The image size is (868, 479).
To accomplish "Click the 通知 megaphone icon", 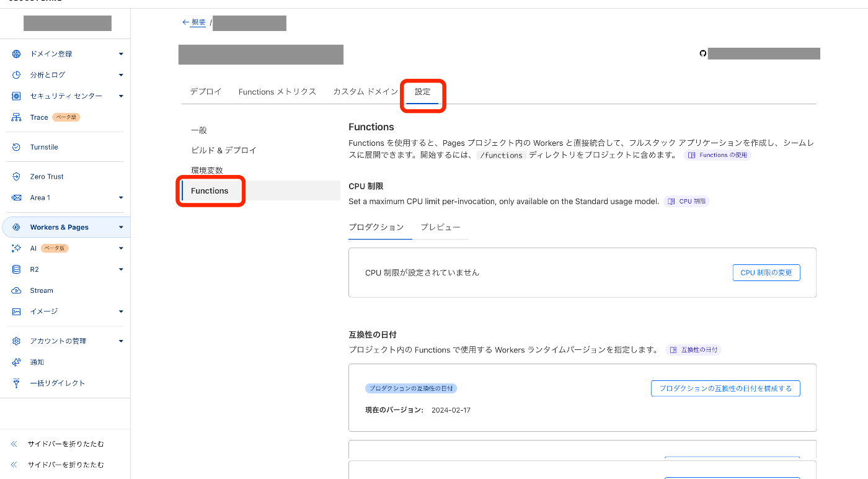I will click(17, 362).
